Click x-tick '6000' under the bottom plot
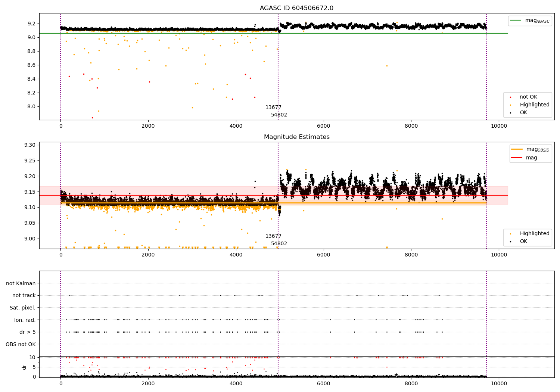This screenshot has height=392, width=560. coord(323,383)
